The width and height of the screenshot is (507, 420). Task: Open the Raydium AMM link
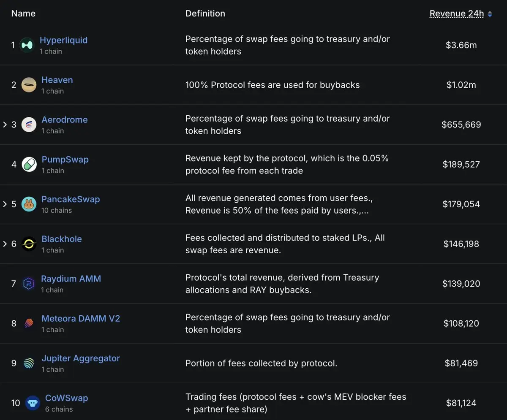71,279
